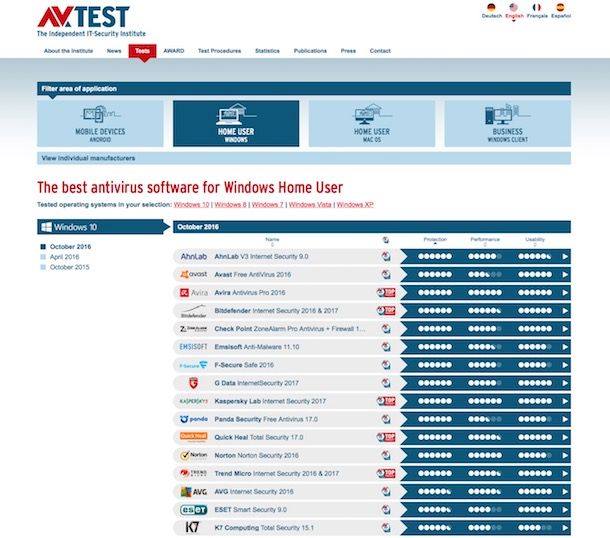Expand View individual manufacturers bar
610x538 pixels.
304,158
